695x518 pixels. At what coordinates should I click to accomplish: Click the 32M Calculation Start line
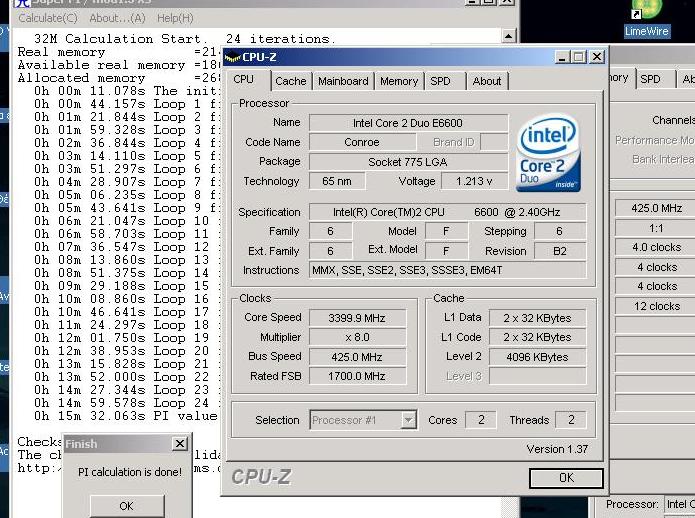pos(184,39)
